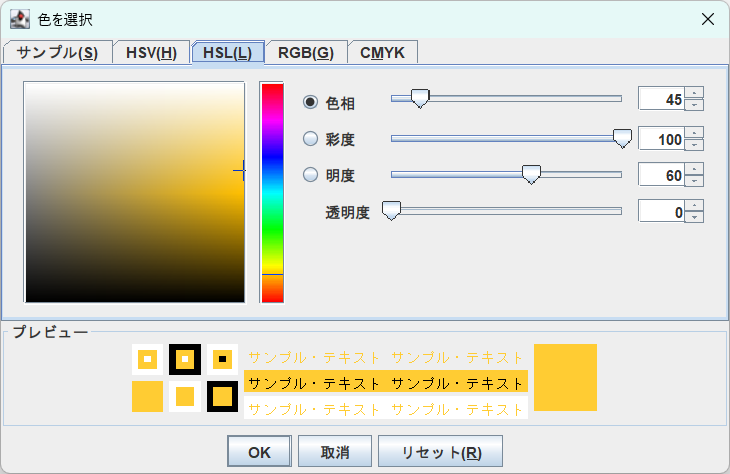
Task: Click the 色相 slider thumb
Action: tap(420, 99)
